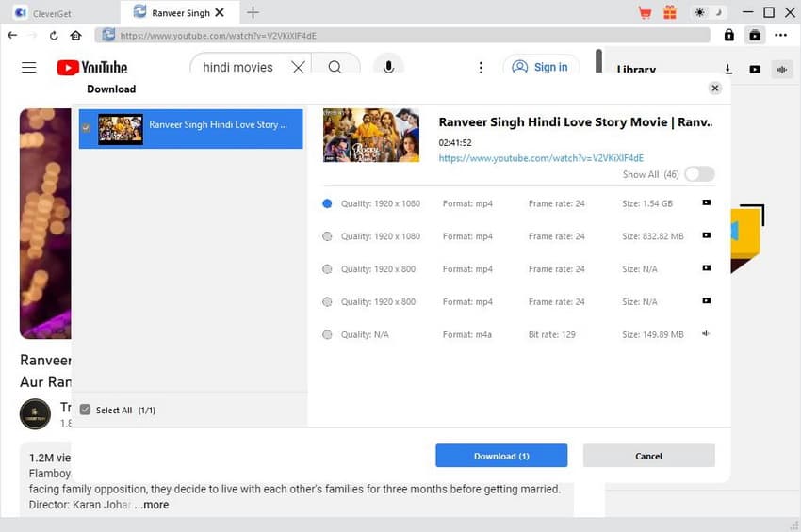Click the YouTube search magnifier icon
801x532 pixels.
(335, 67)
